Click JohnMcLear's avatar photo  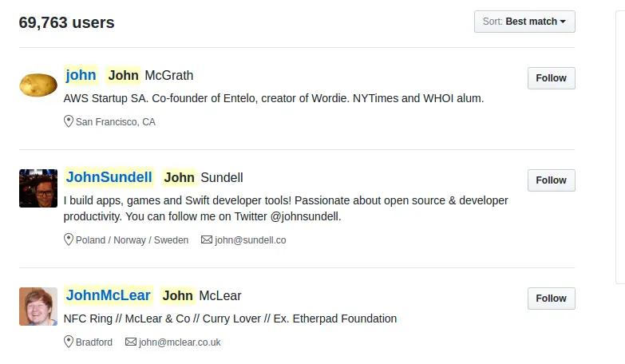click(x=38, y=307)
